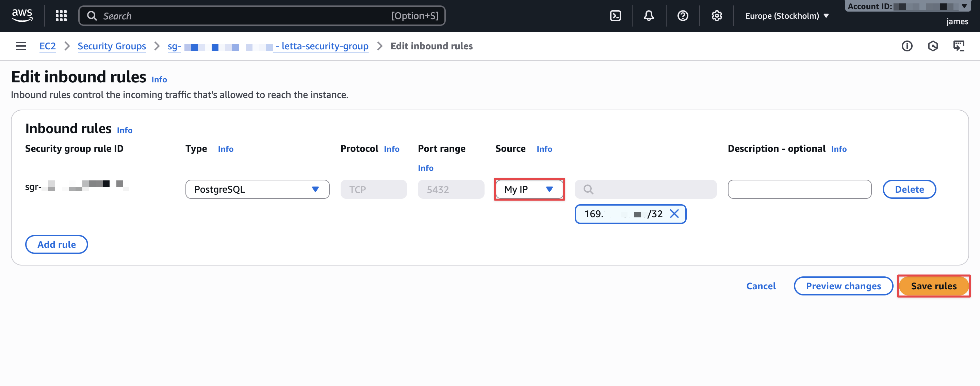Screen dimensions: 980x386
Task: Open the settings gear in top bar
Action: click(x=716, y=16)
